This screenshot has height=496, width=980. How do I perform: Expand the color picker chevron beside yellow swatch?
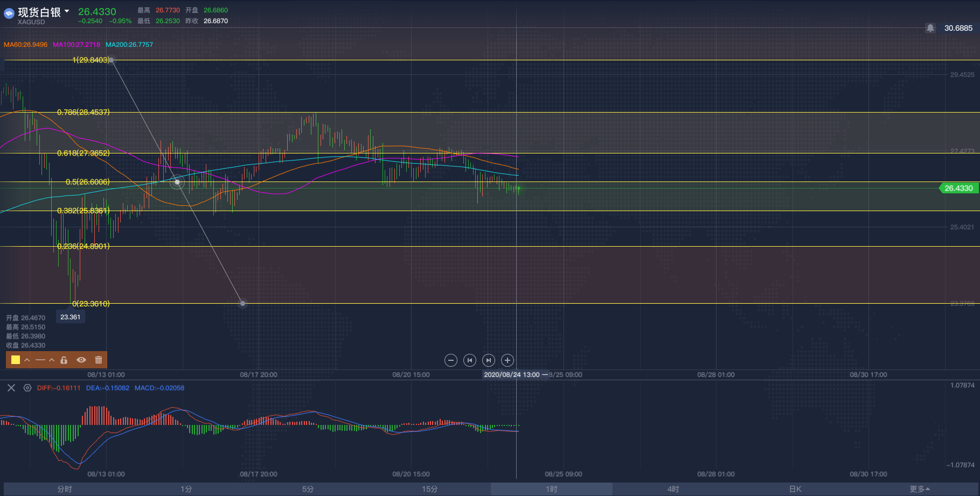coord(27,360)
